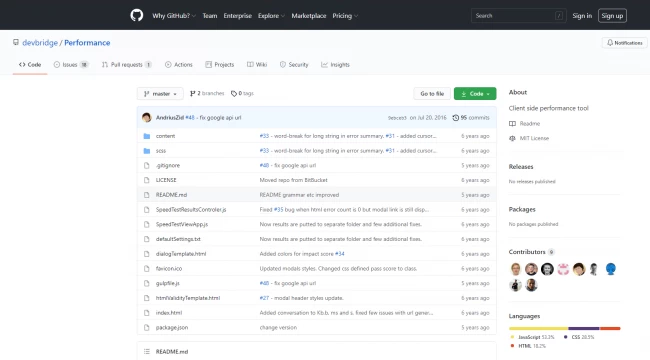The image size is (650, 360).
Task: Select the Code tab
Action: [30, 65]
